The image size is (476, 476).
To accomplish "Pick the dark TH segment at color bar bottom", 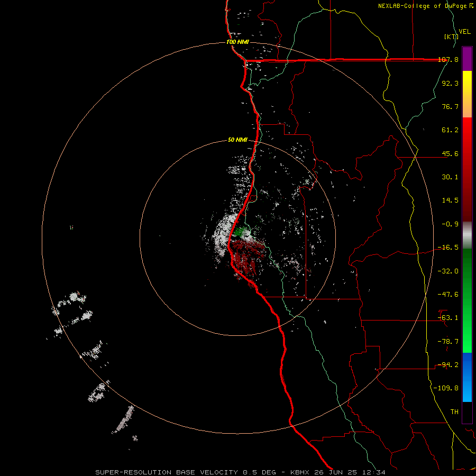I will (x=467, y=413).
